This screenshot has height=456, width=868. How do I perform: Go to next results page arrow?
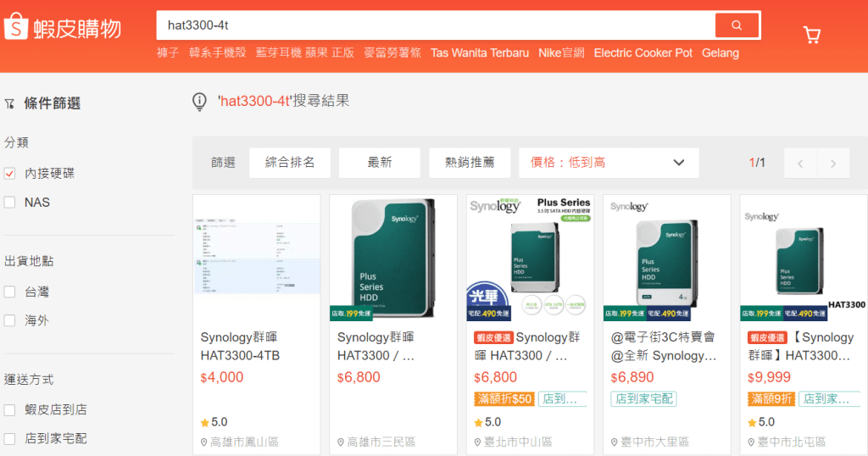pos(833,164)
